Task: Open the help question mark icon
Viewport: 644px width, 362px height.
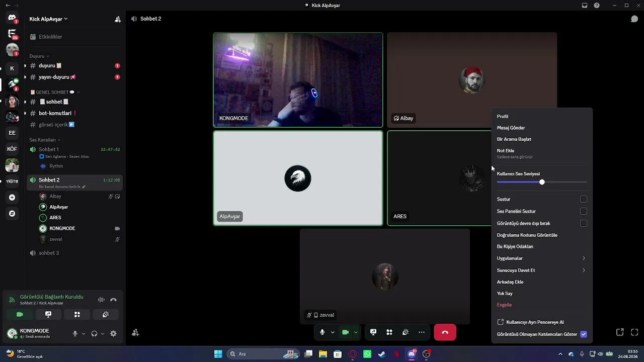Action: click(x=597, y=6)
